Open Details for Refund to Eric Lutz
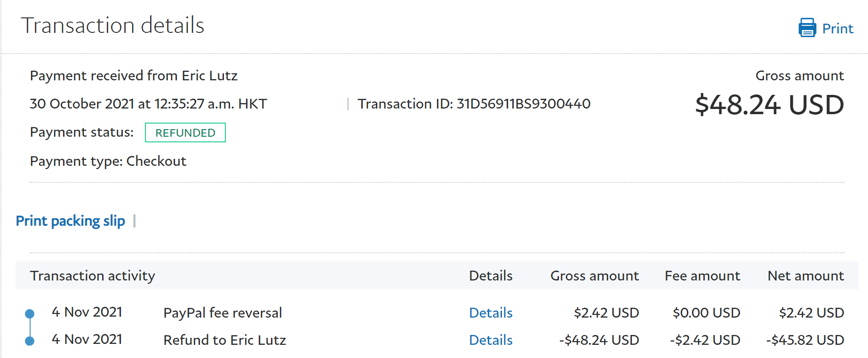Screen dimensions: 868x358 491,340
